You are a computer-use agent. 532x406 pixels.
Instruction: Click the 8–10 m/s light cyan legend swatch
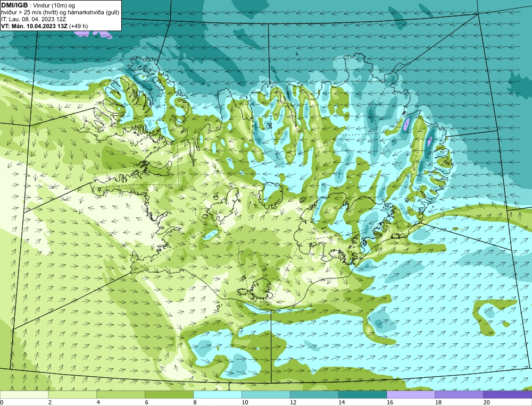click(218, 394)
